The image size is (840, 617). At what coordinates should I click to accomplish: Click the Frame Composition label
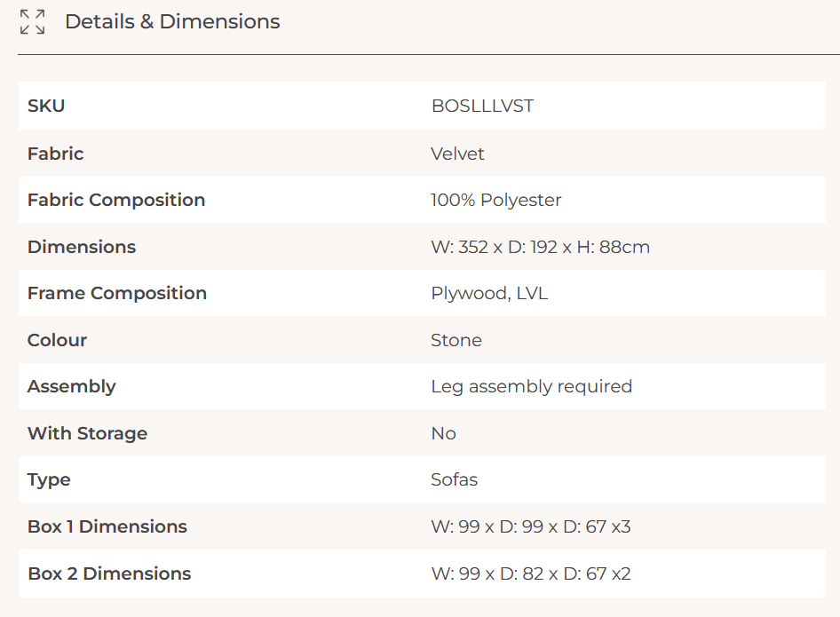click(x=117, y=293)
